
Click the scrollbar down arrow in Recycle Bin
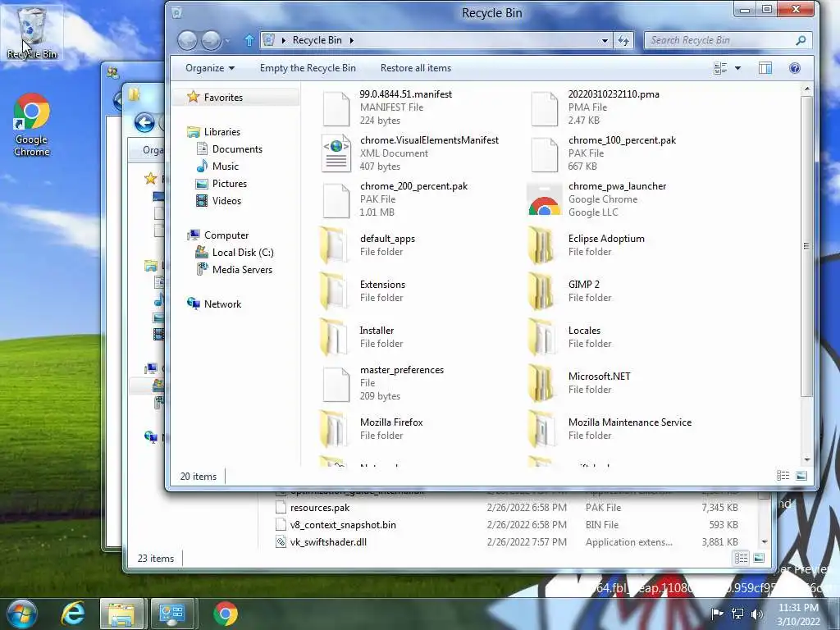(x=806, y=459)
